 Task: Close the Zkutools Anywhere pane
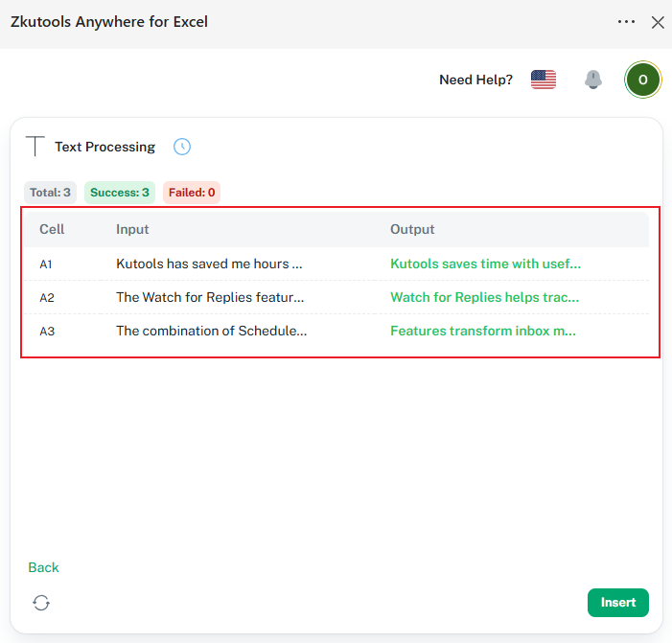pos(658,22)
